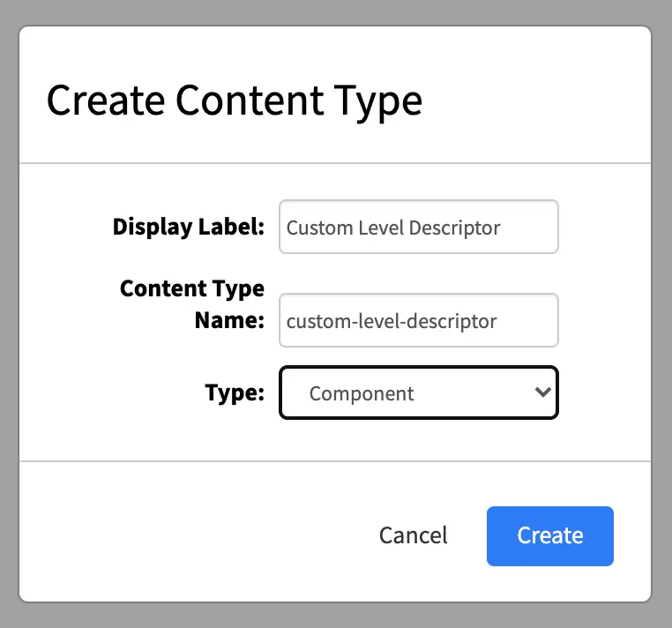Select the 'Create Content Type' heading text
This screenshot has height=628, width=672.
235,101
